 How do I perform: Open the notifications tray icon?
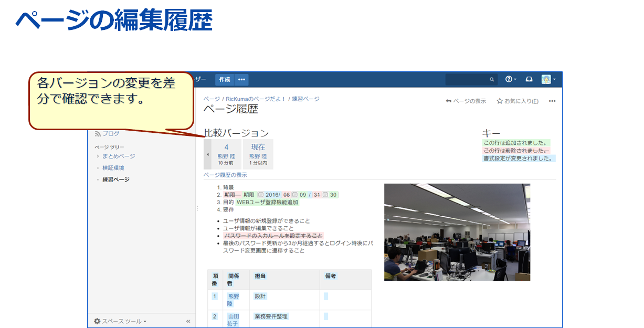point(529,79)
